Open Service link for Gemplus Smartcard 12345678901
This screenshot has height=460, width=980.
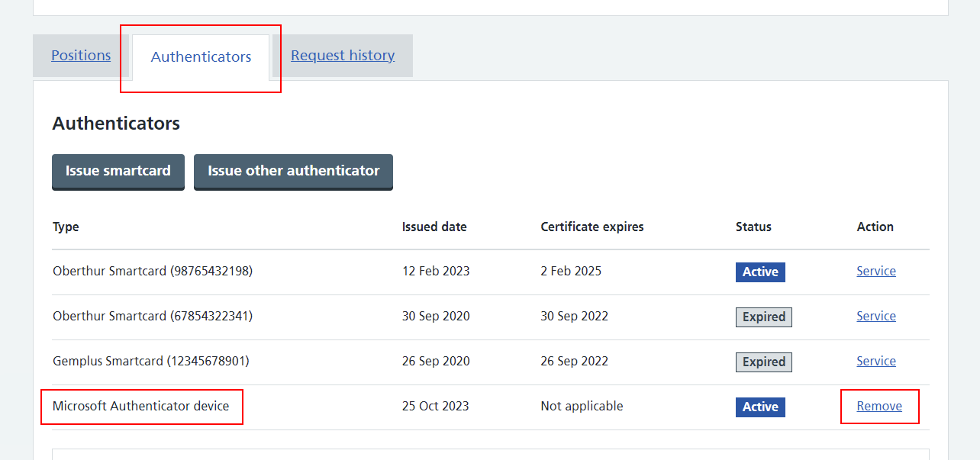click(876, 362)
